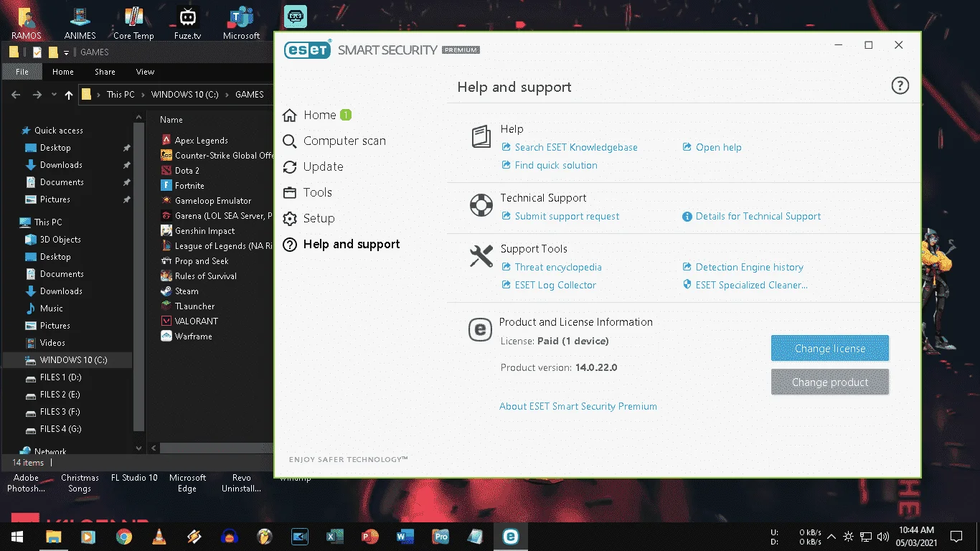Open ESET help question mark icon
Viewport: 980px width, 551px height.
[900, 86]
